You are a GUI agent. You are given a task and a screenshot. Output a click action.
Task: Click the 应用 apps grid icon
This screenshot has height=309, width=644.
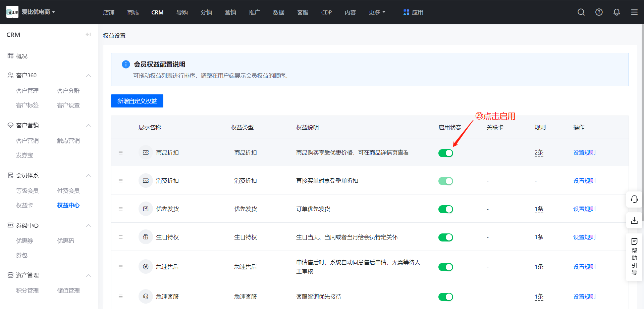click(x=406, y=12)
